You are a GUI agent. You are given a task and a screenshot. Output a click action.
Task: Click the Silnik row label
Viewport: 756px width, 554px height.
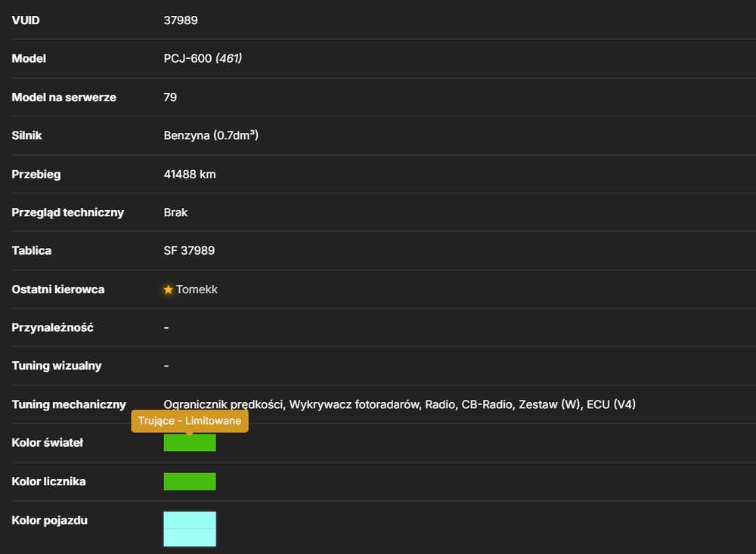27,135
